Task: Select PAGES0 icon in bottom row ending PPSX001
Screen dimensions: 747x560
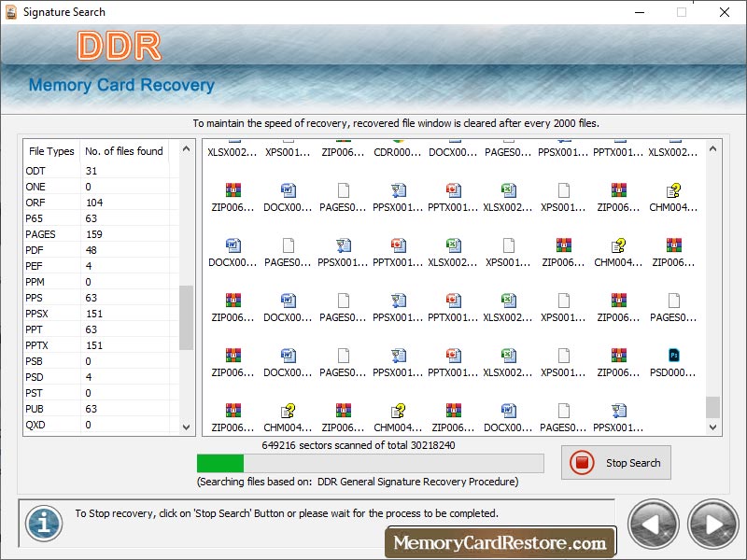Action: tap(564, 410)
